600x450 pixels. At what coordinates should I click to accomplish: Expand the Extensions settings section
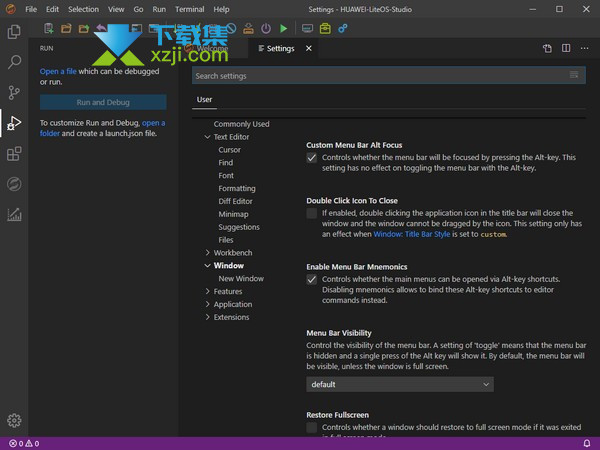(207, 317)
